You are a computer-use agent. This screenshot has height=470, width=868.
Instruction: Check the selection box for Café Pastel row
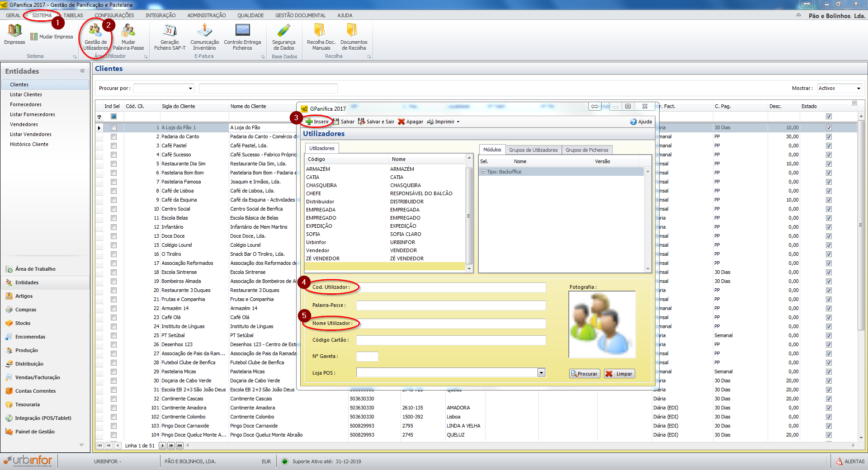coord(113,146)
